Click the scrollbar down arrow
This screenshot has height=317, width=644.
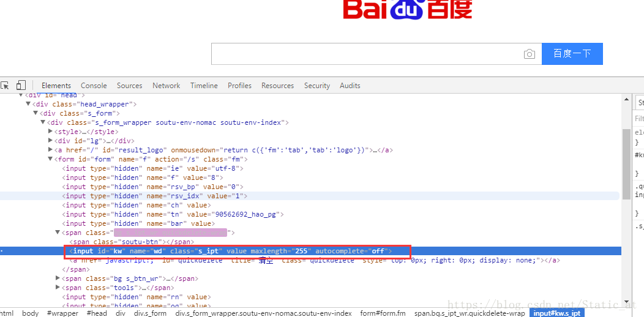point(627,302)
